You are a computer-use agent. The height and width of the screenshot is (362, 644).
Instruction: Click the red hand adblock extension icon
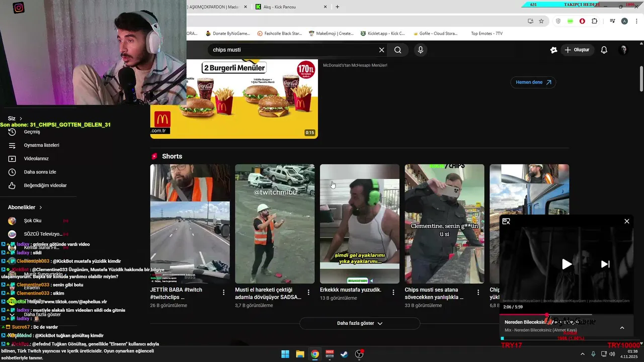tap(582, 21)
